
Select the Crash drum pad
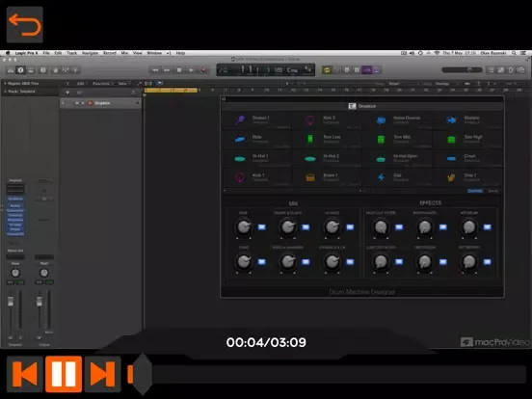click(467, 158)
